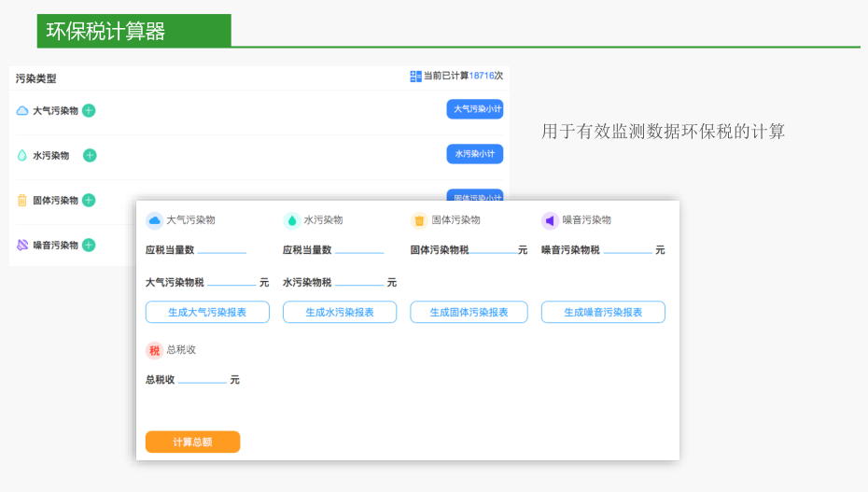Click the cloud icon in the 污染类型 list
Screen dimensions: 868x492
(22, 110)
